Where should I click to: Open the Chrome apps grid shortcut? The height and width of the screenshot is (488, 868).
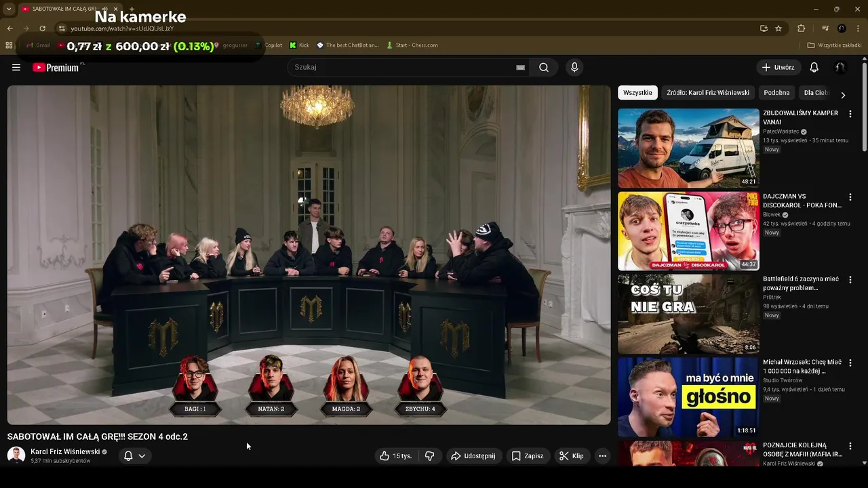[9, 45]
